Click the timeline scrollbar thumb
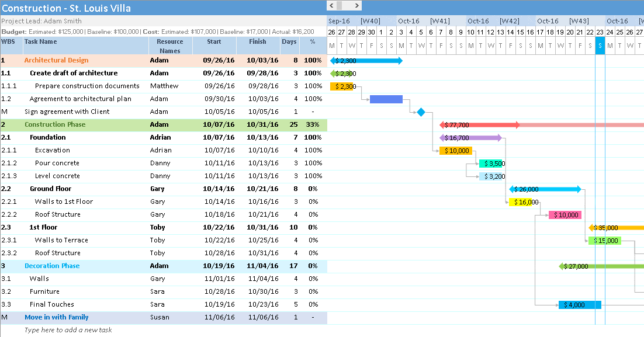This screenshot has width=644, height=337. [x=344, y=6]
